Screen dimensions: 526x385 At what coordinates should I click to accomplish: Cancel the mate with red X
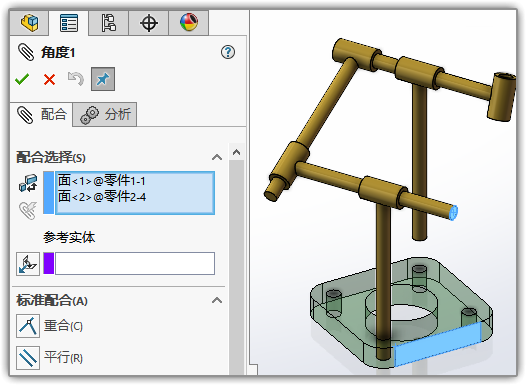click(49, 79)
